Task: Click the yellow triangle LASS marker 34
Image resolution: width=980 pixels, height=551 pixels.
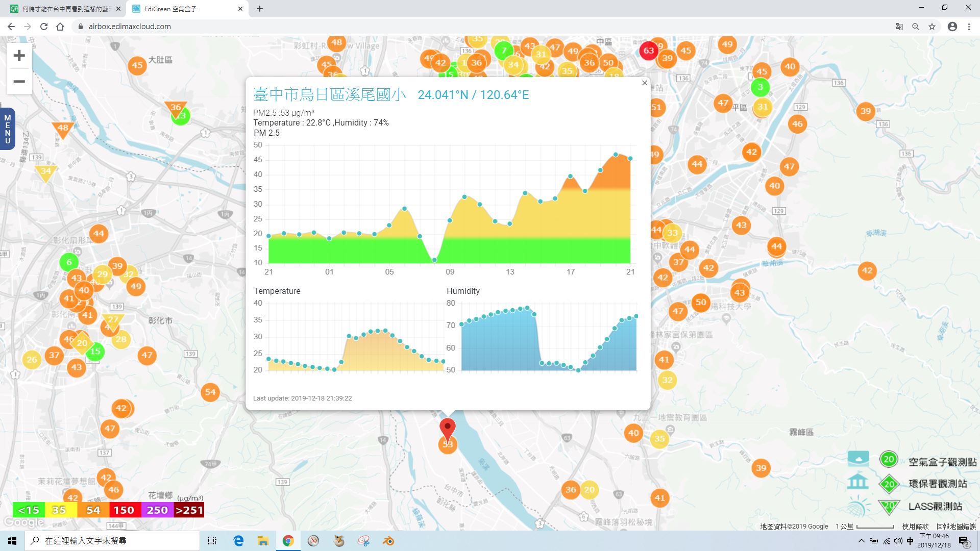Action: (x=46, y=172)
